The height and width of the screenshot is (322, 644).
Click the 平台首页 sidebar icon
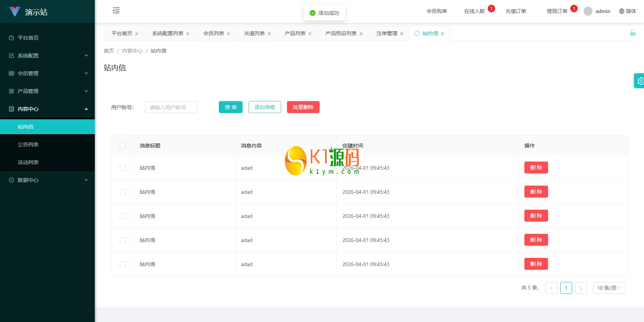tap(11, 38)
